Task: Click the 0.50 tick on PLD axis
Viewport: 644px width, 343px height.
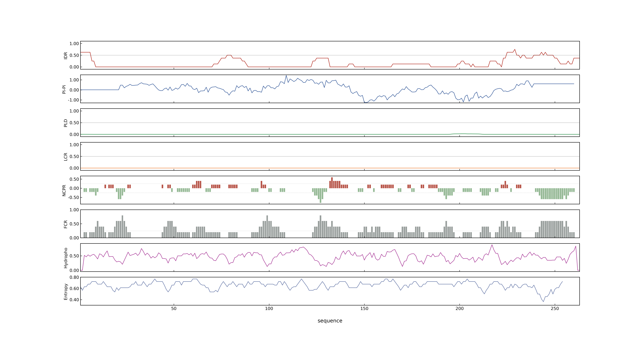Action: point(74,123)
